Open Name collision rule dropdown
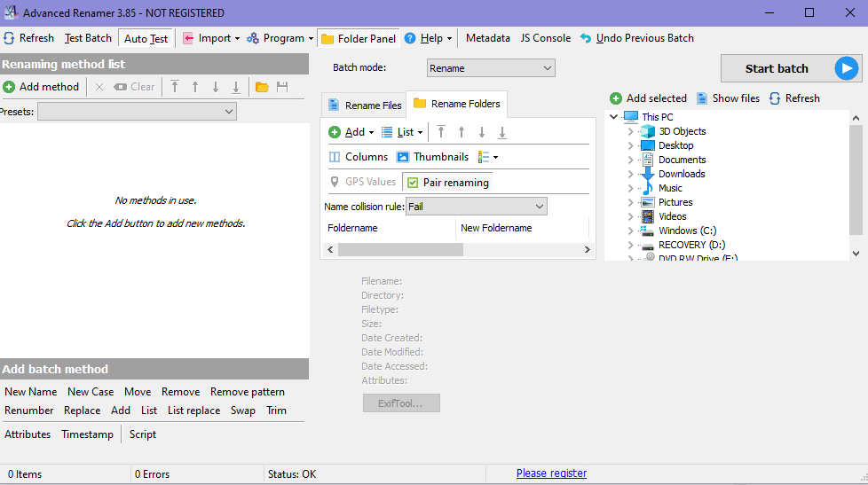This screenshot has width=868, height=485. 477,207
